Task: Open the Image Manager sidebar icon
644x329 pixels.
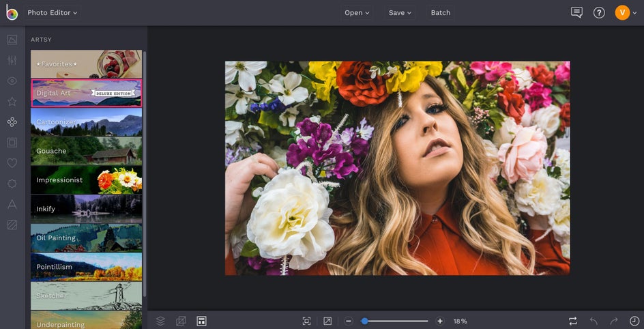Action: (x=12, y=40)
